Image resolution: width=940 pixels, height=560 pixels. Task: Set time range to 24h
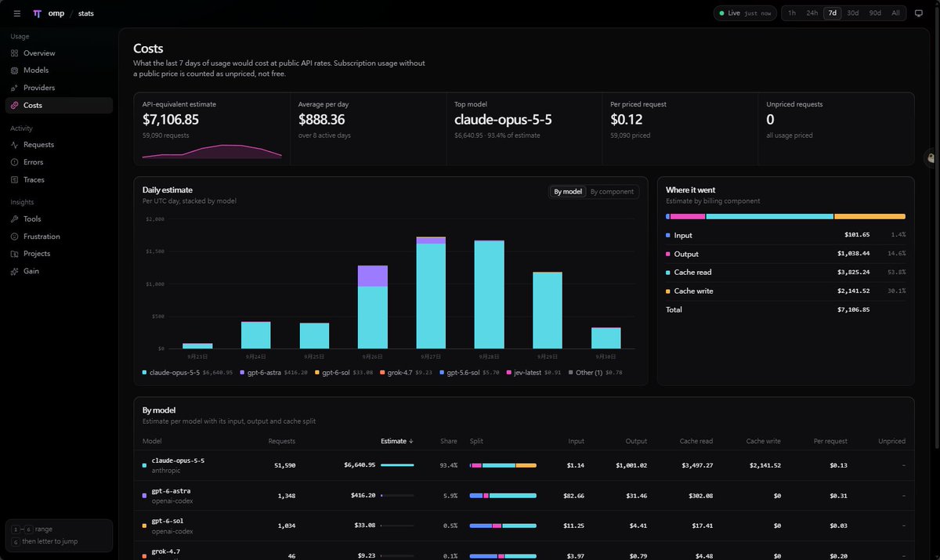(812, 13)
